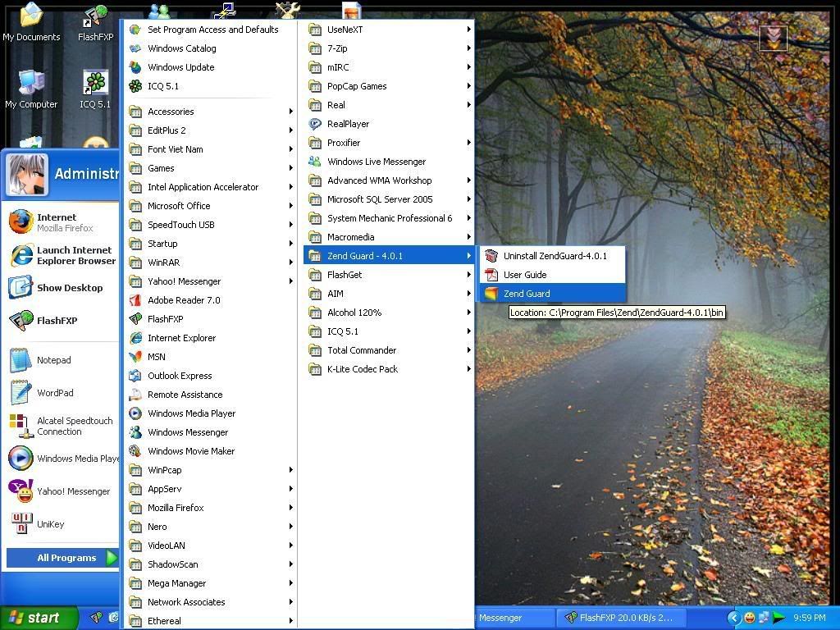Viewport: 840px width, 630px height.
Task: Click the My Documents desktop icon
Action: click(31, 15)
